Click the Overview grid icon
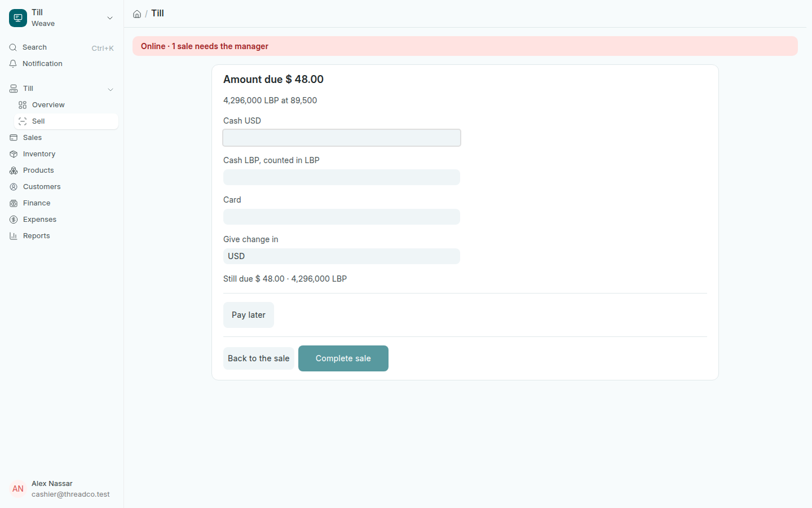812x508 pixels. [23, 105]
